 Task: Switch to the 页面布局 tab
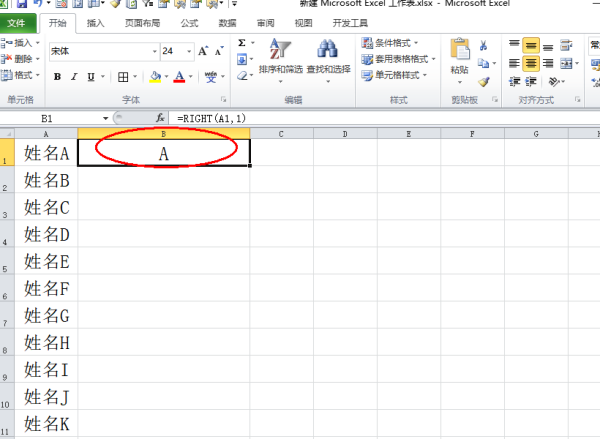coord(142,23)
